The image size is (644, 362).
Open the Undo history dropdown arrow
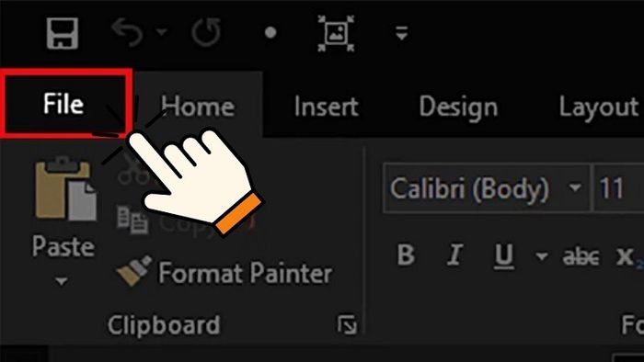pyautogui.click(x=161, y=31)
